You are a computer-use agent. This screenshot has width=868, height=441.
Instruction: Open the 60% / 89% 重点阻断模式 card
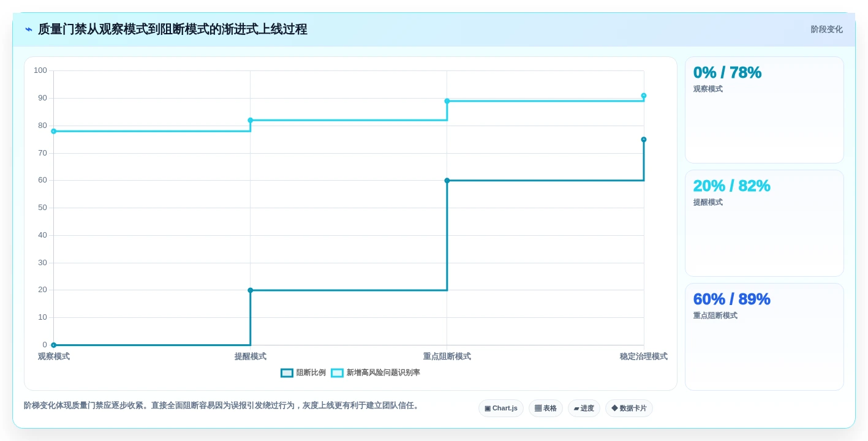point(764,337)
